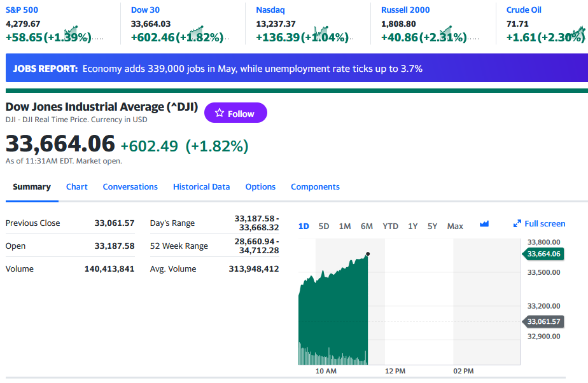Viewport: 588px width, 383px height.
Task: Switch to the Summary tab
Action: 32,186
